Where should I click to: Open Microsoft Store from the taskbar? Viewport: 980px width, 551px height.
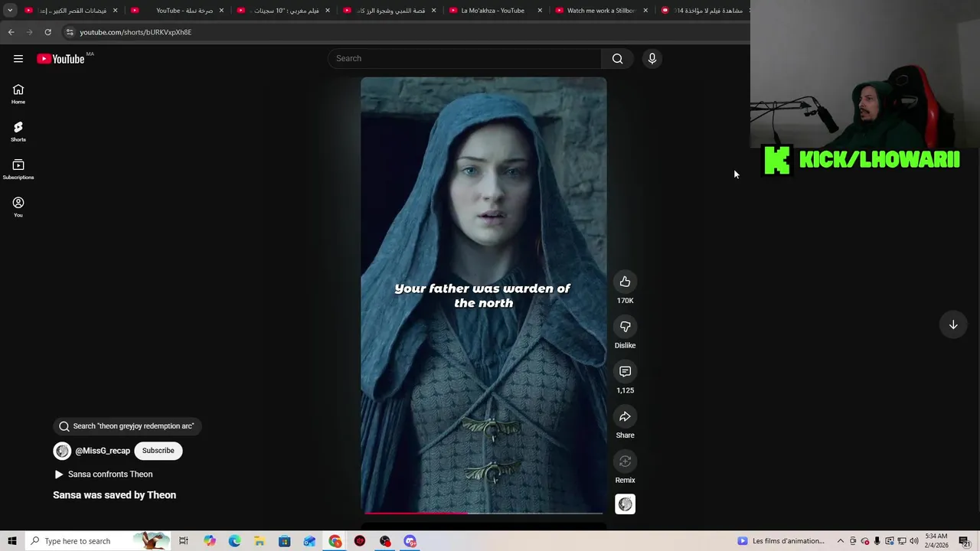pyautogui.click(x=284, y=541)
